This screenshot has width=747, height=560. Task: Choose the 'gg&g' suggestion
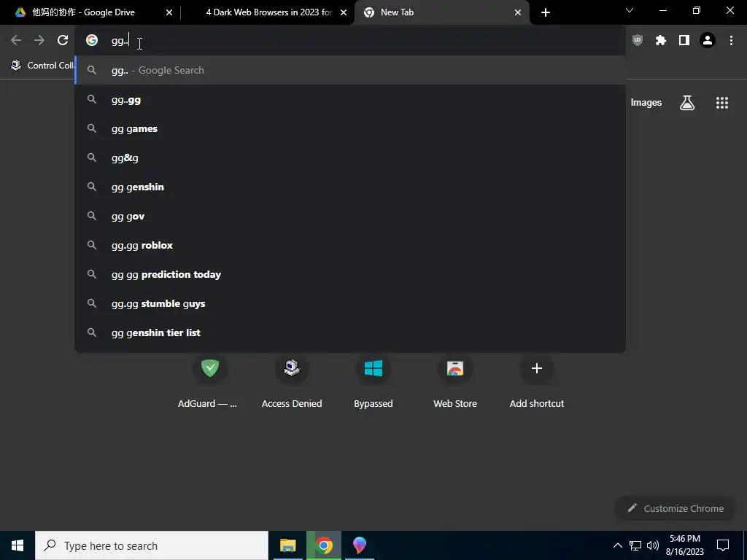350,158
